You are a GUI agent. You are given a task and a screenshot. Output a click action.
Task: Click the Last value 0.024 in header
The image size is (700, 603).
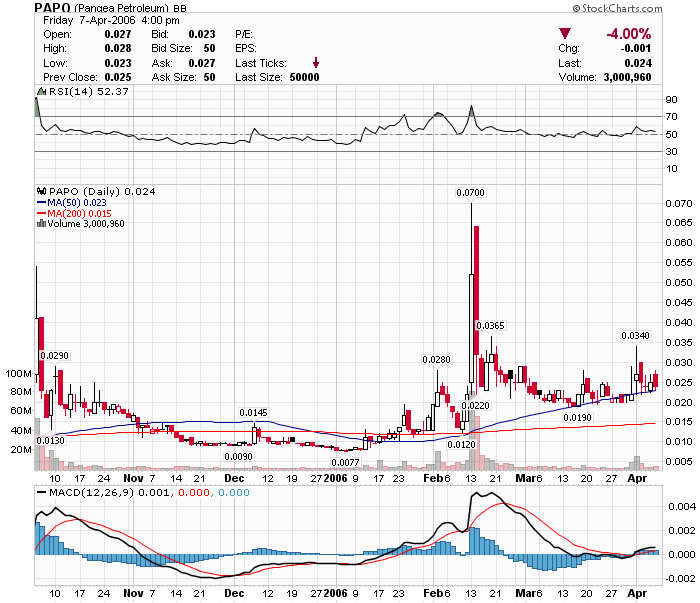pyautogui.click(x=638, y=63)
